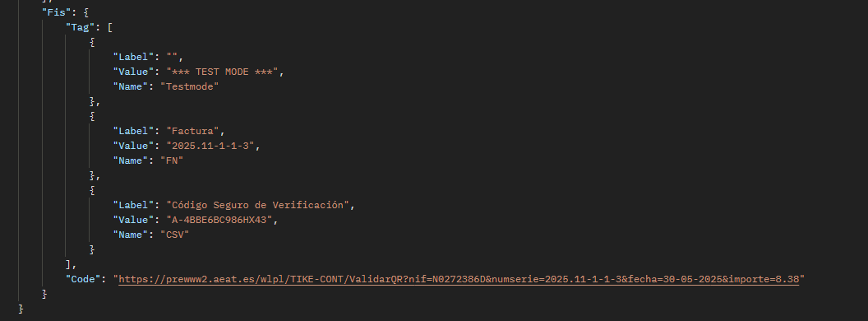This screenshot has height=321, width=868.
Task: Click the "Label" key above "Factura" entry
Action: click(133, 131)
